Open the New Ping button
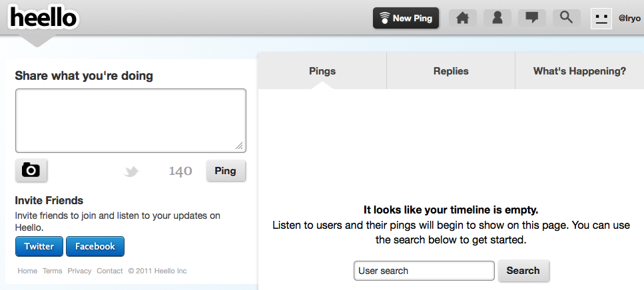Screen dimensions: 644x290 coord(406,18)
